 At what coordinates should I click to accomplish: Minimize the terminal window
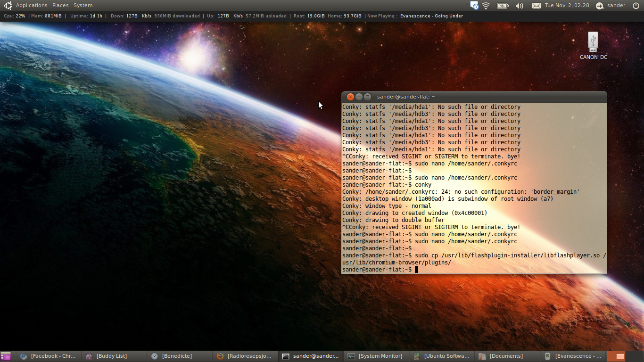[x=359, y=97]
